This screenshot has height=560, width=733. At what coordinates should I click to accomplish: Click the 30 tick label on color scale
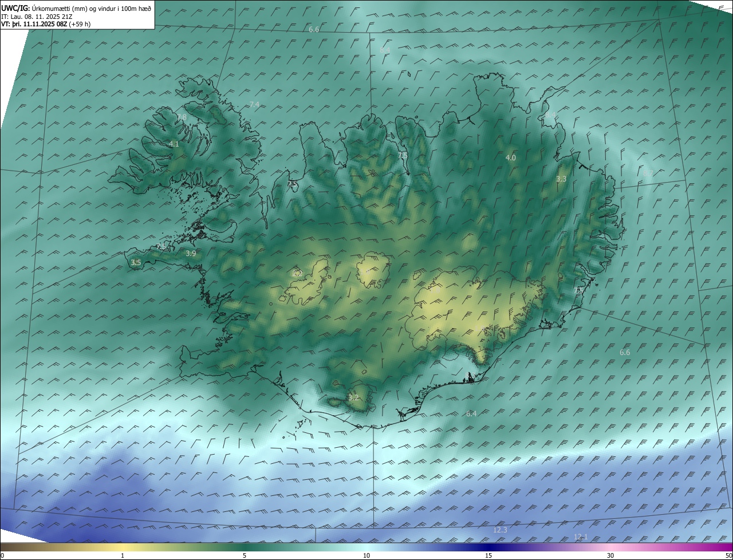pyautogui.click(x=610, y=555)
